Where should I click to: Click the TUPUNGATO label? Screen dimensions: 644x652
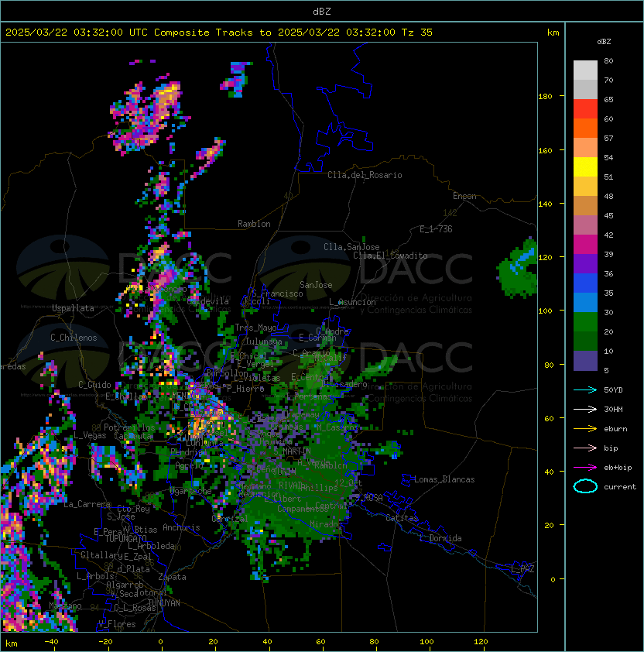pyautogui.click(x=125, y=538)
